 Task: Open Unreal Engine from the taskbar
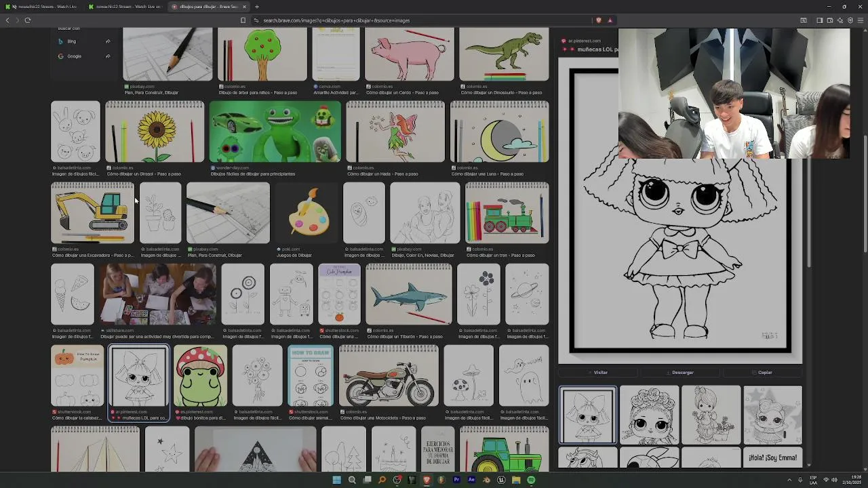point(501,480)
